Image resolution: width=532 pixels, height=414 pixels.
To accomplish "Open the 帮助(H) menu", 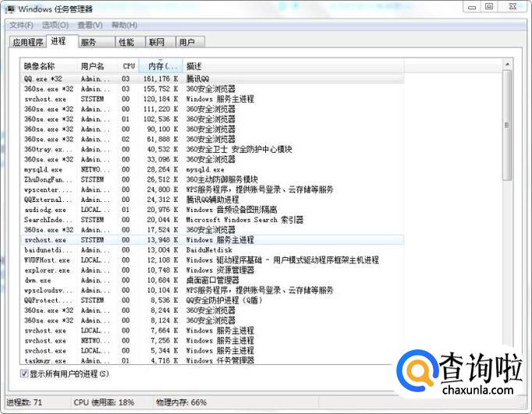I will coord(124,25).
